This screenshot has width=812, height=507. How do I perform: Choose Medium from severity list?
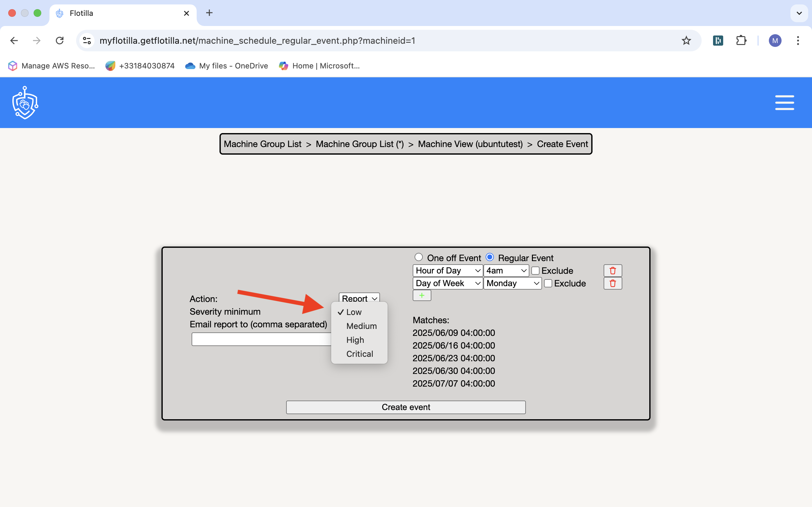click(x=361, y=326)
